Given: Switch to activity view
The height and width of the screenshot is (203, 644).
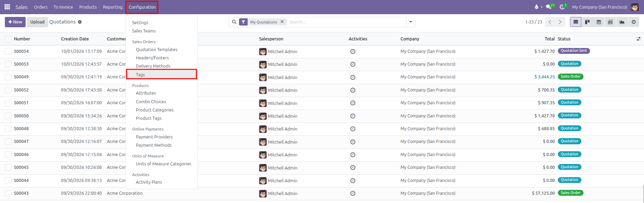Looking at the screenshot, I should 634,22.
